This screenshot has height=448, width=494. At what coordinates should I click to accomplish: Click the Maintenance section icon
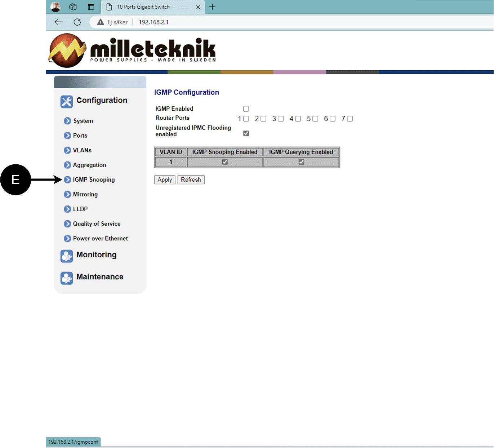coord(67,278)
